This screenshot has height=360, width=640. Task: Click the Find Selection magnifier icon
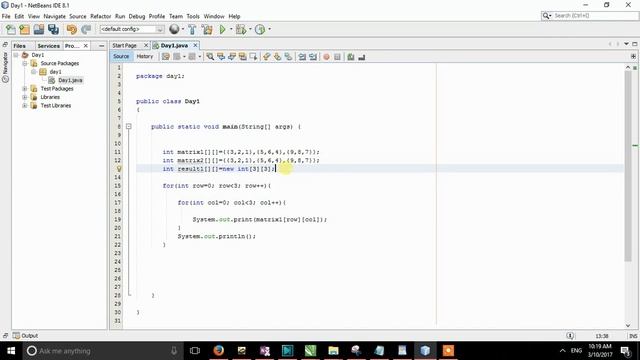click(210, 57)
